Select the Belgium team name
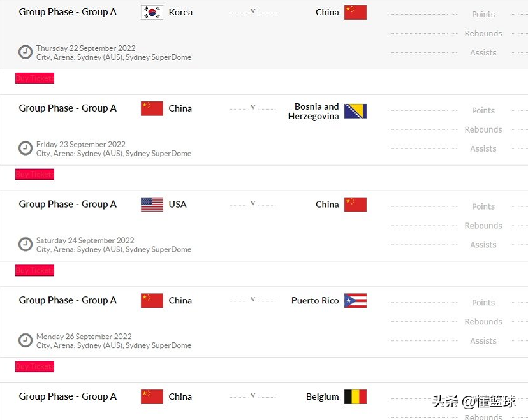528x420 pixels. pos(323,396)
